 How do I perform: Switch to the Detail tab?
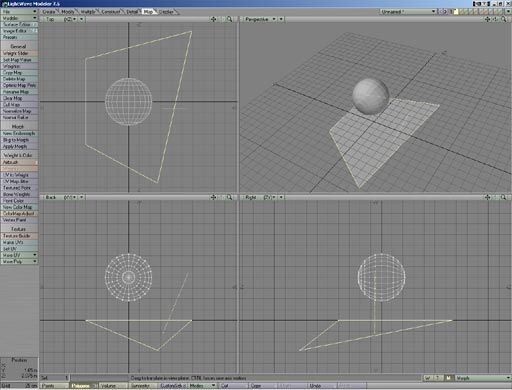[x=132, y=12]
